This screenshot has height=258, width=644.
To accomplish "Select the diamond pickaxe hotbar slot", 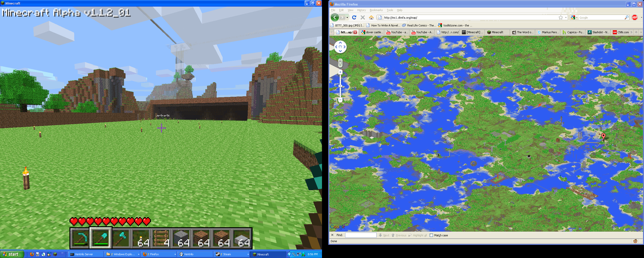I will point(80,238).
